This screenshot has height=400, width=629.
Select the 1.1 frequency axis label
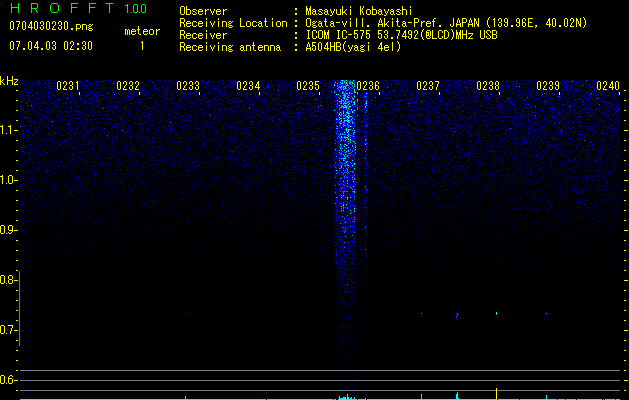click(x=8, y=130)
